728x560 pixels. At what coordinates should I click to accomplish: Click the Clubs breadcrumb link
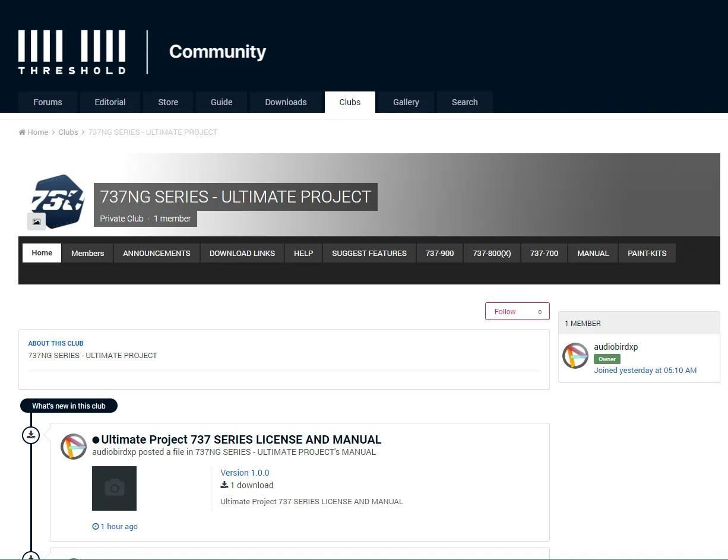(x=68, y=132)
